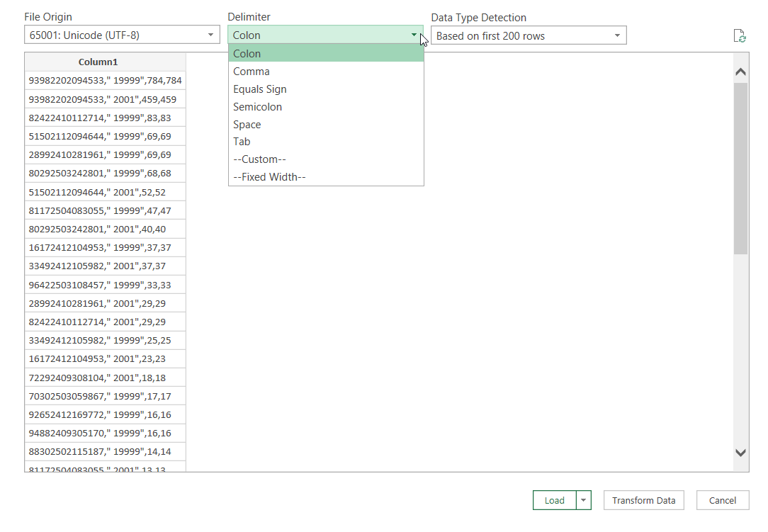Image resolution: width=768 pixels, height=532 pixels.
Task: Click the Transform Data button
Action: point(643,500)
